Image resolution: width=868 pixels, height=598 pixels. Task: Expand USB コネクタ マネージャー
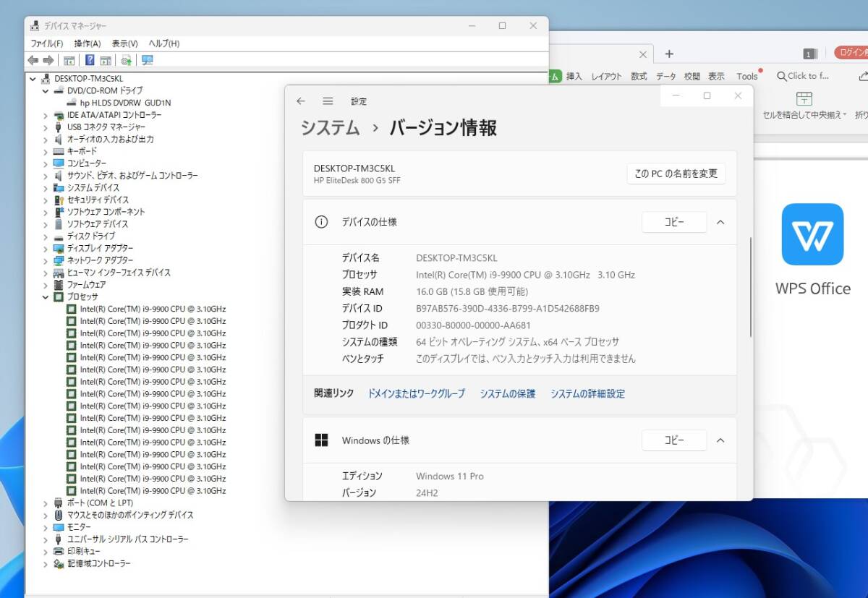[x=46, y=127]
